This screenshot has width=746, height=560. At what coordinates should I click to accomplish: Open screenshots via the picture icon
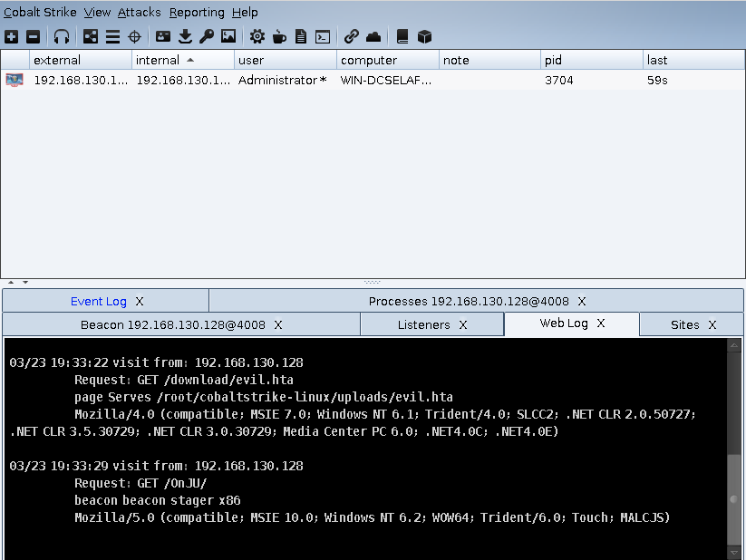(228, 36)
